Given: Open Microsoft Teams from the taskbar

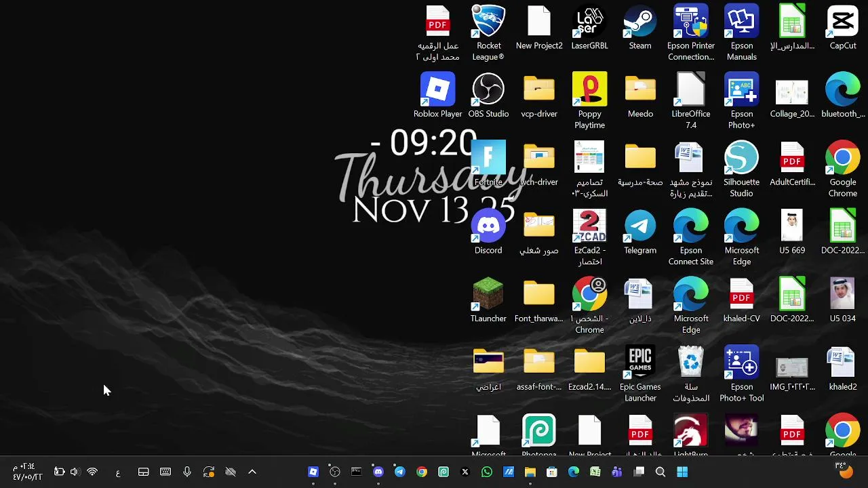Looking at the screenshot, I should (x=617, y=472).
